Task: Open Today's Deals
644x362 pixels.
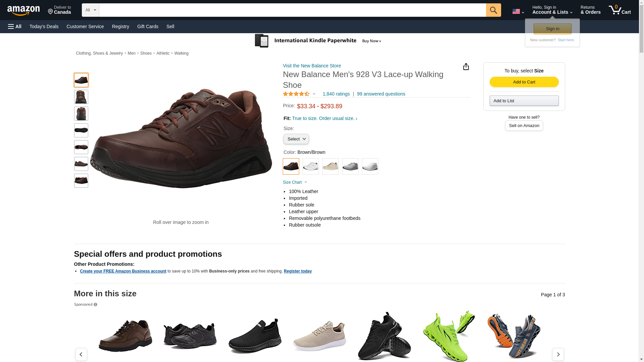Action: 44,26
